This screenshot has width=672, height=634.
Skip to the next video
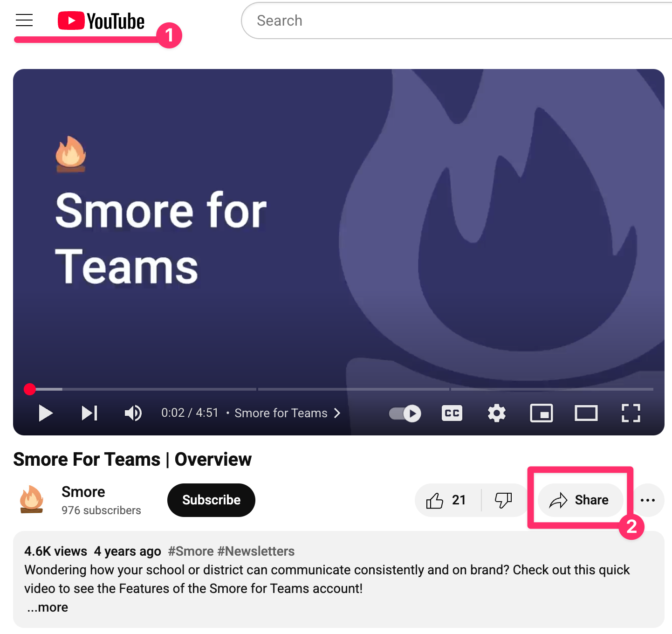89,413
